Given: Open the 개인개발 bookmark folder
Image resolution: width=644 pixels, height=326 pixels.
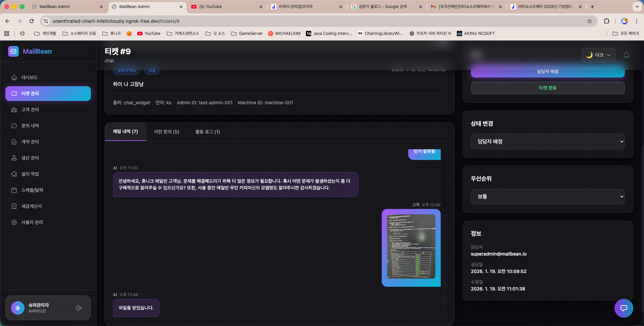Looking at the screenshot, I should click(45, 34).
